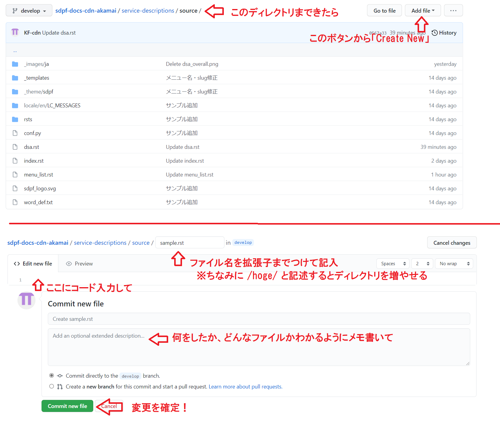Viewport: 500px width, 448px height.
Task: Click the 'Create sample.rst' commit title field
Action: pyautogui.click(x=259, y=319)
